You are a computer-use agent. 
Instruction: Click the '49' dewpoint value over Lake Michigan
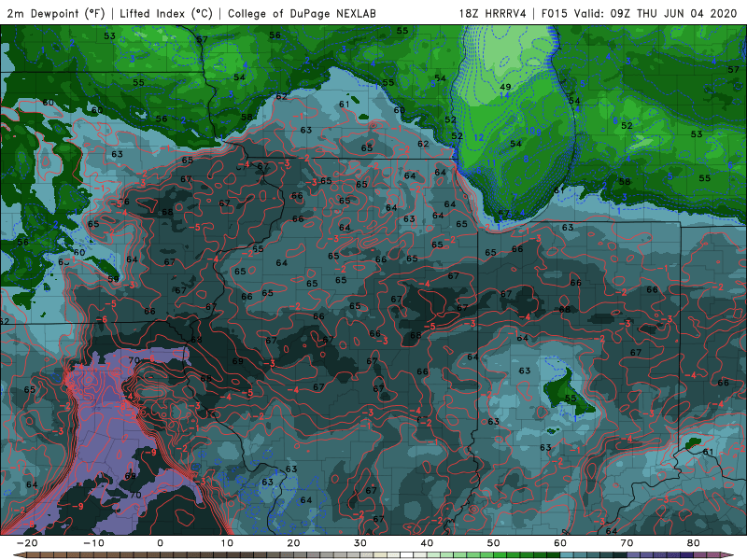pyautogui.click(x=505, y=87)
